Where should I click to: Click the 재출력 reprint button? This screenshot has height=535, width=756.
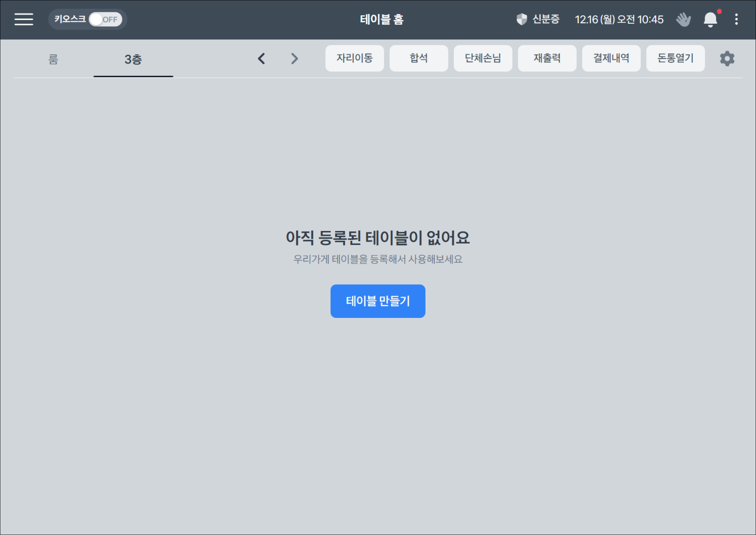547,58
